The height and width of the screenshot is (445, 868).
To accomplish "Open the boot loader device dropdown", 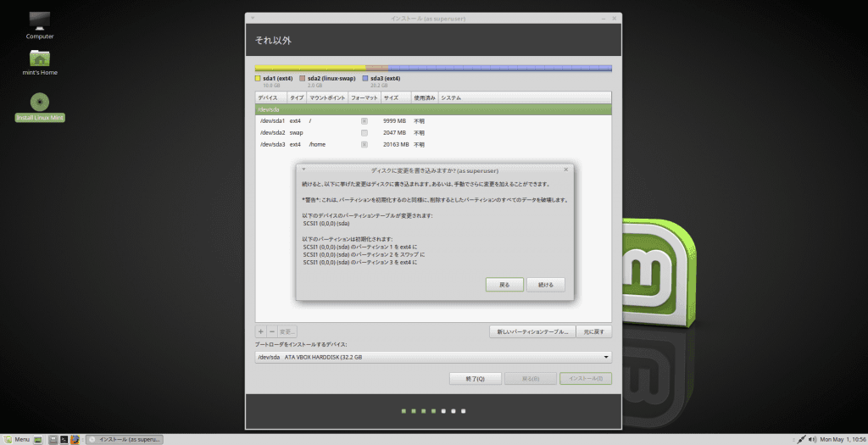I will (433, 357).
